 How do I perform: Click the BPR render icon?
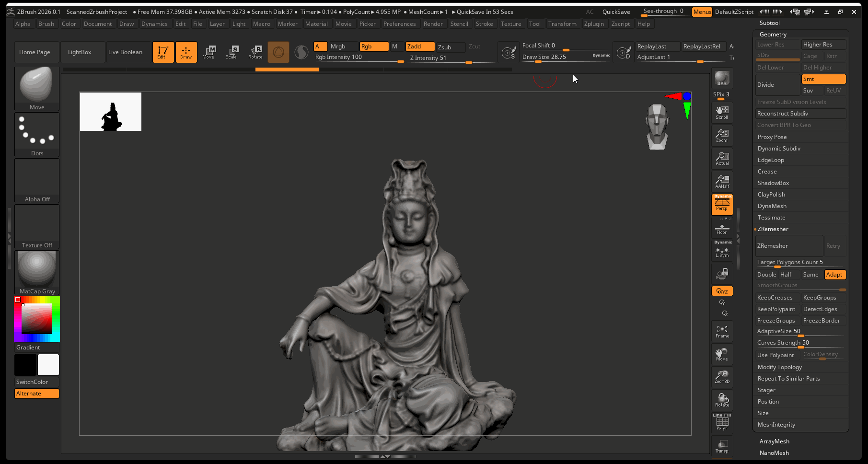click(722, 78)
